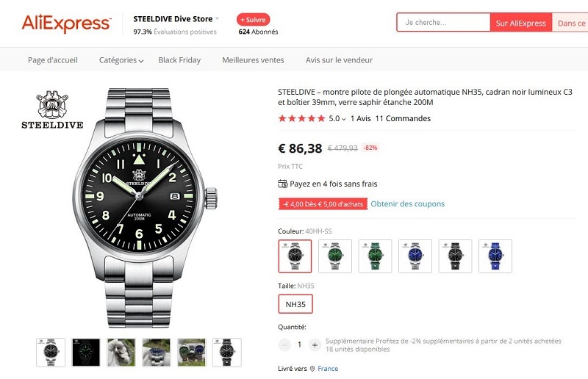This screenshot has height=379, width=588.
Task: View the lume glow dark thumbnail
Action: [x=86, y=353]
